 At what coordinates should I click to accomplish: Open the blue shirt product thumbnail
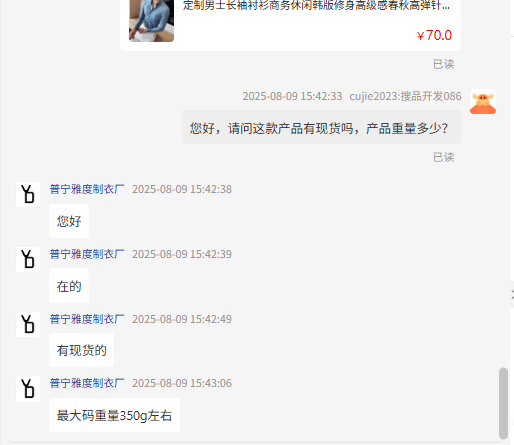tap(151, 20)
